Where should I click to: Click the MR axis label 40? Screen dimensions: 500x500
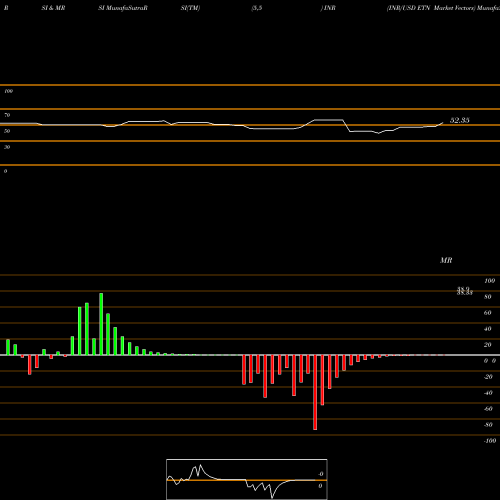click(488, 329)
